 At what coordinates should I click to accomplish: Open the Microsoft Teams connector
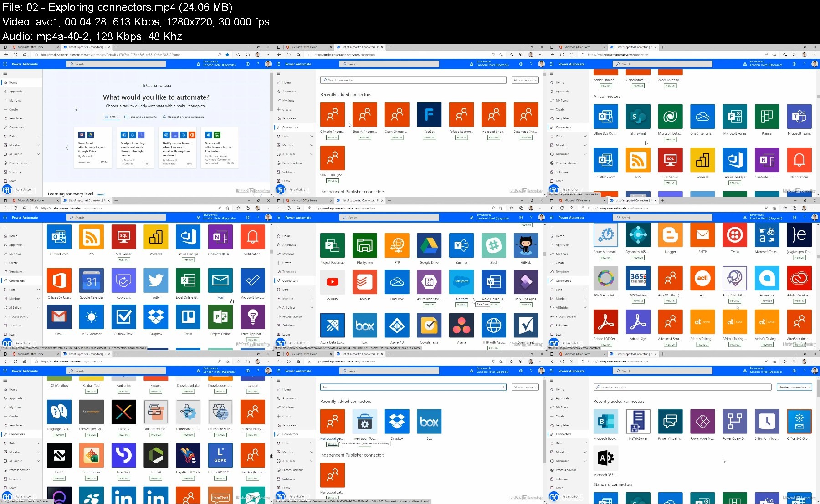799,117
